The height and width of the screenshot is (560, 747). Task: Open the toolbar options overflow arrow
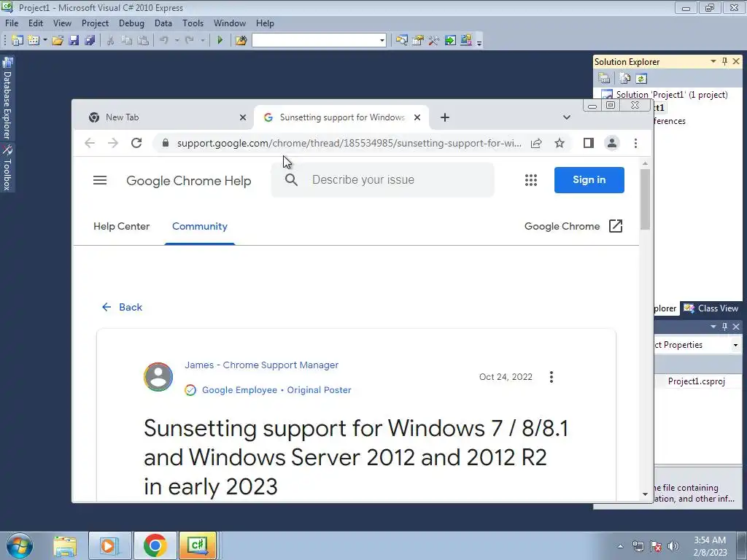479,42
